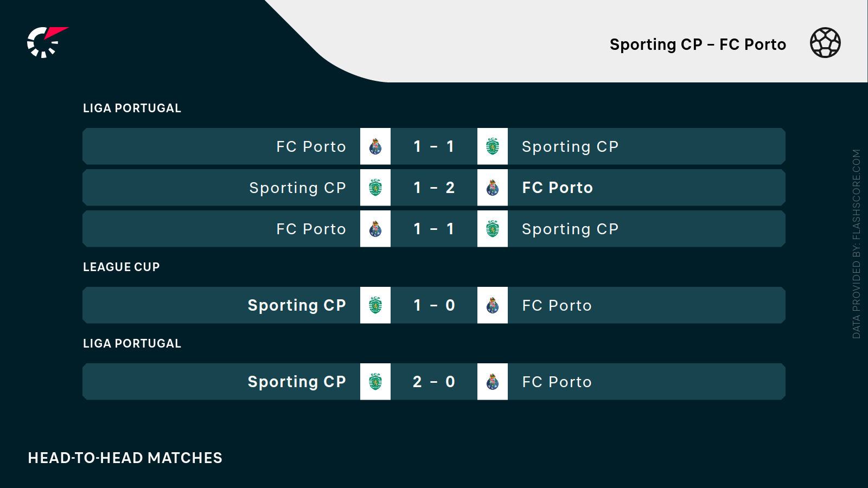Click the Flashscore logo in top-left corner
868x488 pixels.
tap(47, 42)
